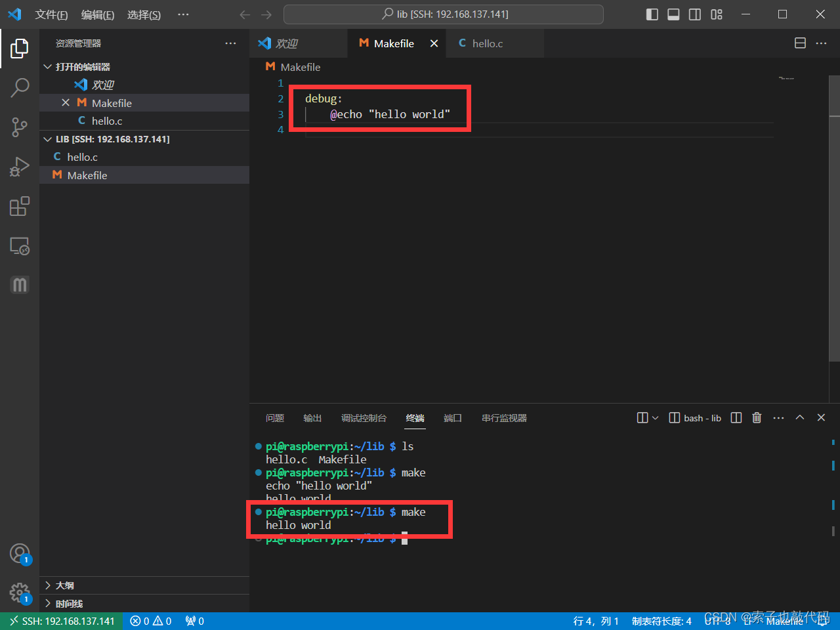
Task: Open the Edit menu
Action: [x=98, y=14]
